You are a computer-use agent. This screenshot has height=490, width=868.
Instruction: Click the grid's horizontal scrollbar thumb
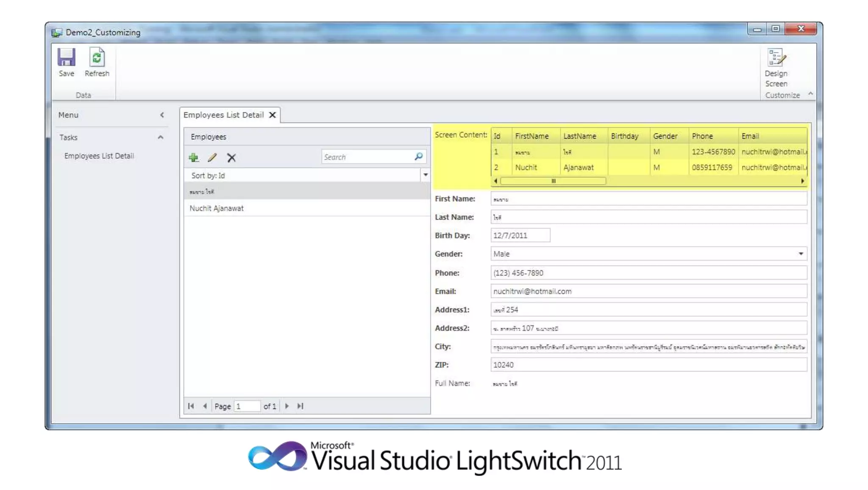(553, 181)
